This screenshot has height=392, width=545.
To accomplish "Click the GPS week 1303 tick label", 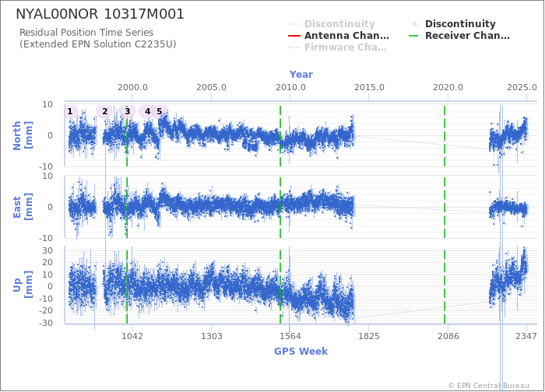I will pos(211,336).
